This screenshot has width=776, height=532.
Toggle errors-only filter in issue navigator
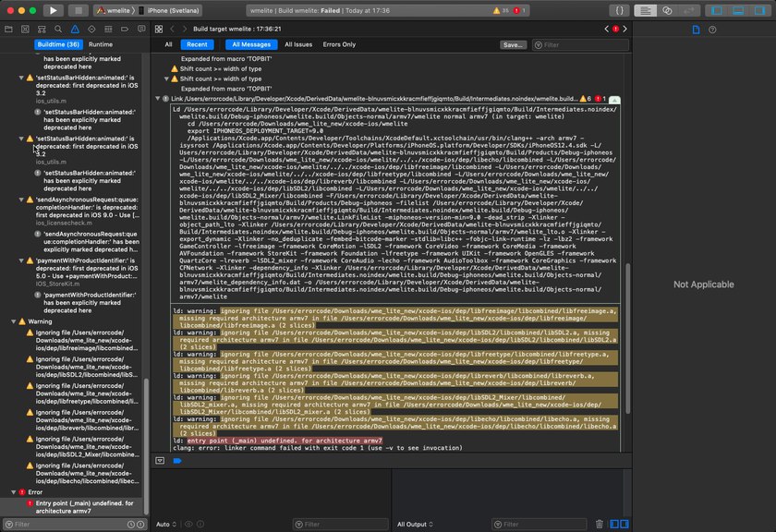point(140,525)
